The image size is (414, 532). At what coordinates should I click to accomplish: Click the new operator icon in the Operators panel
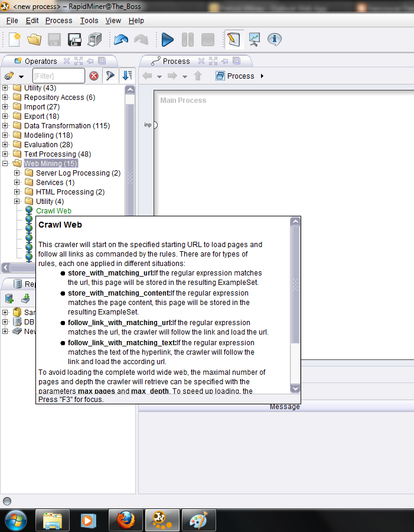pos(9,76)
